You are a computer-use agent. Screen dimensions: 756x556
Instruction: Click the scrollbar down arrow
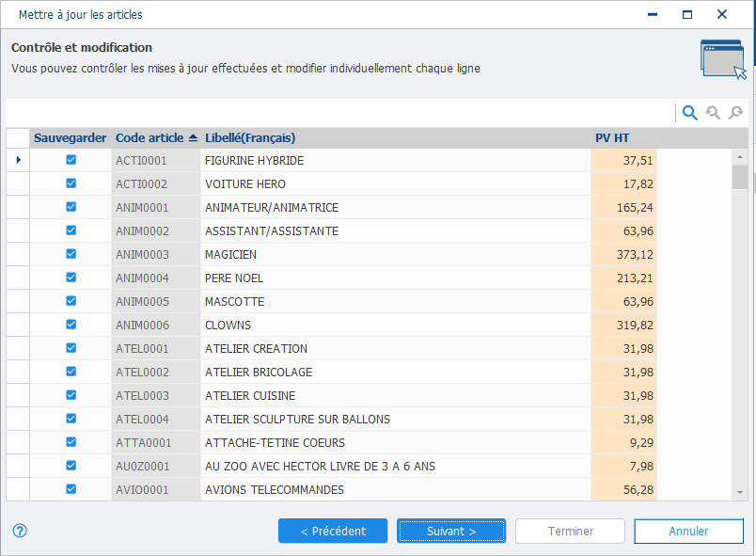740,492
